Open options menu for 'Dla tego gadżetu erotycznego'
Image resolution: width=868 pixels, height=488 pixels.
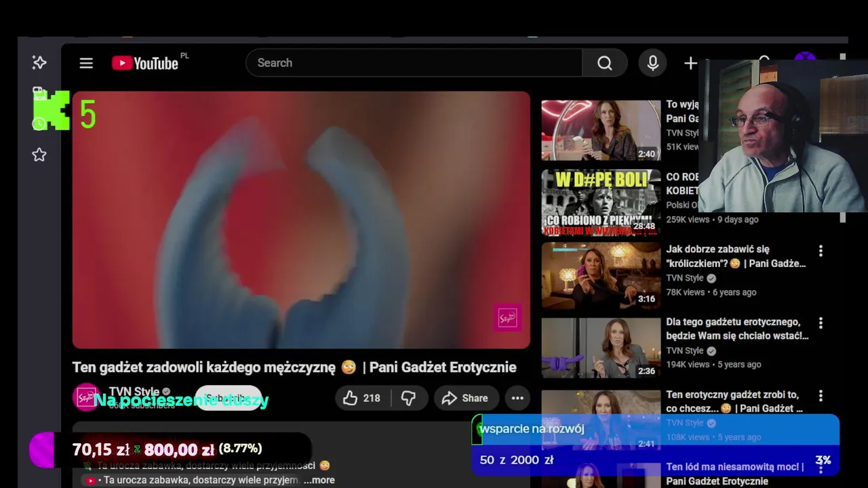point(821,323)
